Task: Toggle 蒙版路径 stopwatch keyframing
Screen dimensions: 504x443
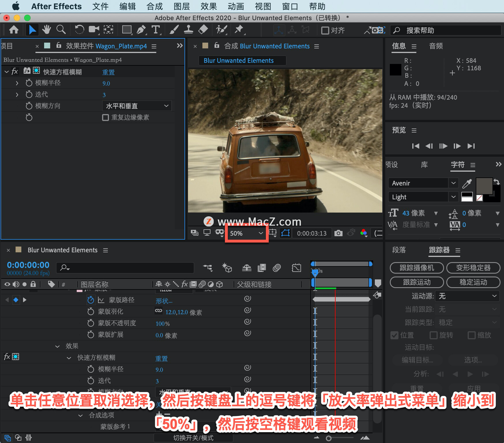Action: point(91,300)
